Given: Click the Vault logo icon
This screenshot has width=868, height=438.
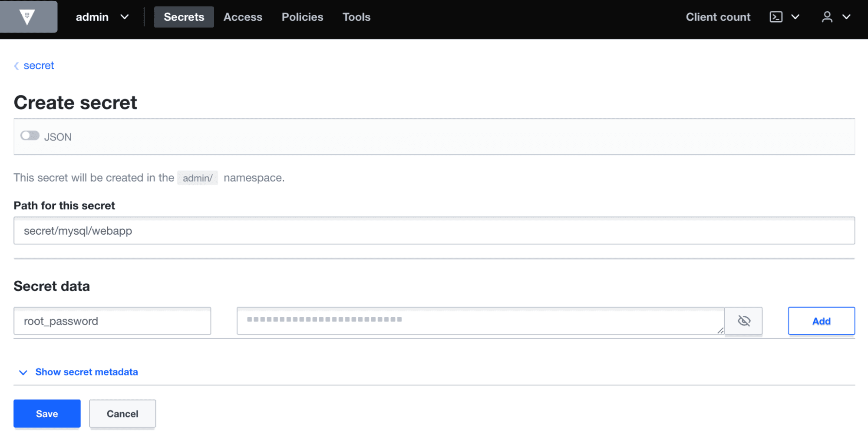Looking at the screenshot, I should [27, 17].
